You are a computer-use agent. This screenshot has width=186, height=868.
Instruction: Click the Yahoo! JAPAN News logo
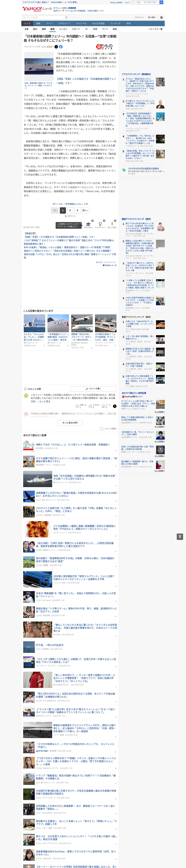(37, 9)
